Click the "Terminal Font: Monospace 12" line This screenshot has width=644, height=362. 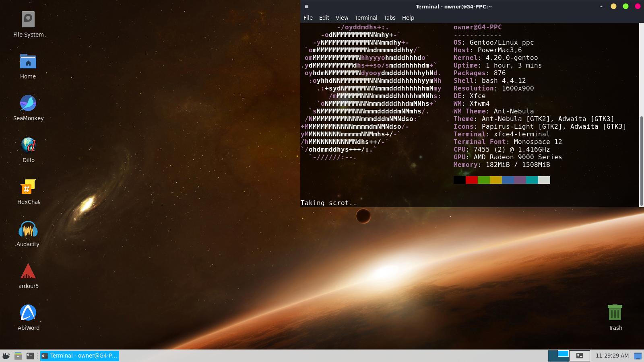[508, 142]
